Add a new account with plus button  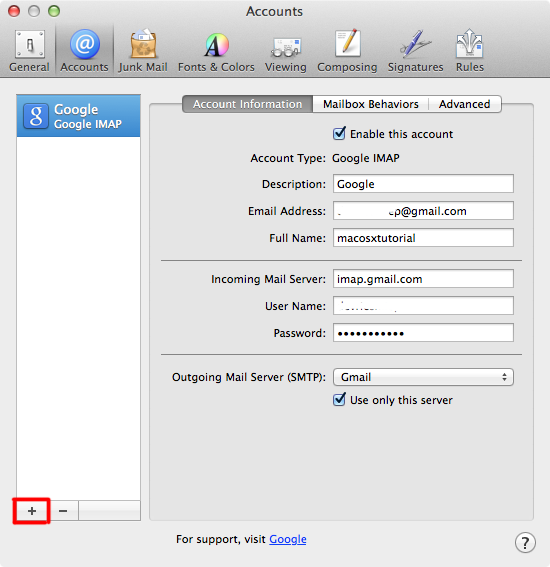coord(32,511)
